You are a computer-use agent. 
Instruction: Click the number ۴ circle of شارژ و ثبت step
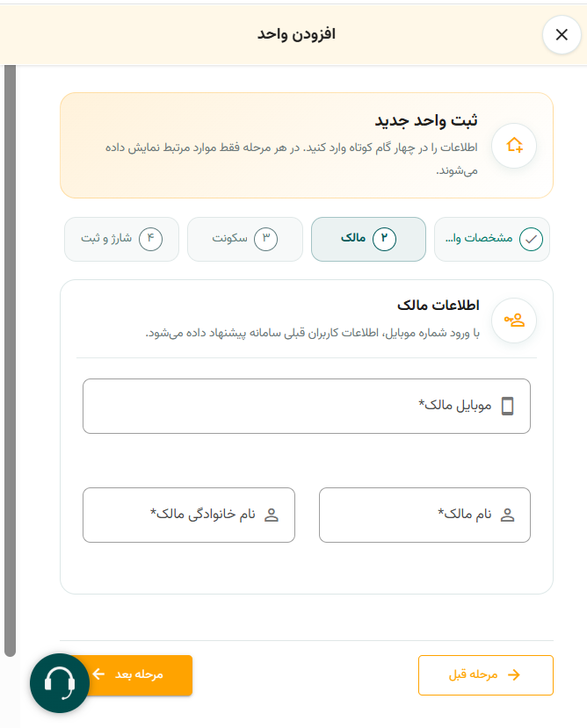tap(150, 240)
